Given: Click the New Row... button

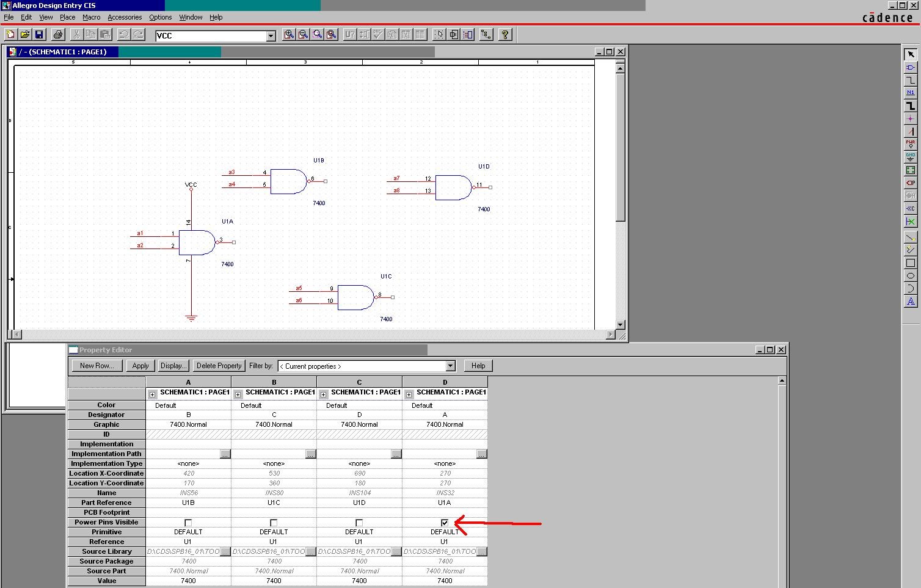Looking at the screenshot, I should (x=96, y=366).
